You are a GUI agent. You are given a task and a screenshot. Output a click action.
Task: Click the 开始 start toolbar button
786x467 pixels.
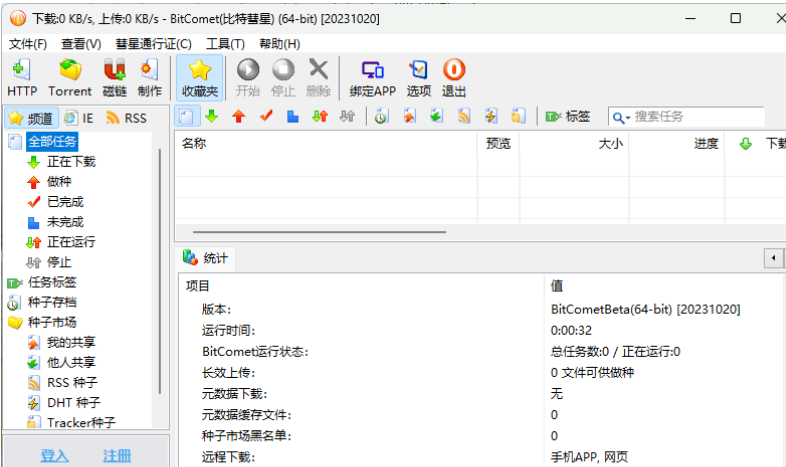pyautogui.click(x=248, y=77)
